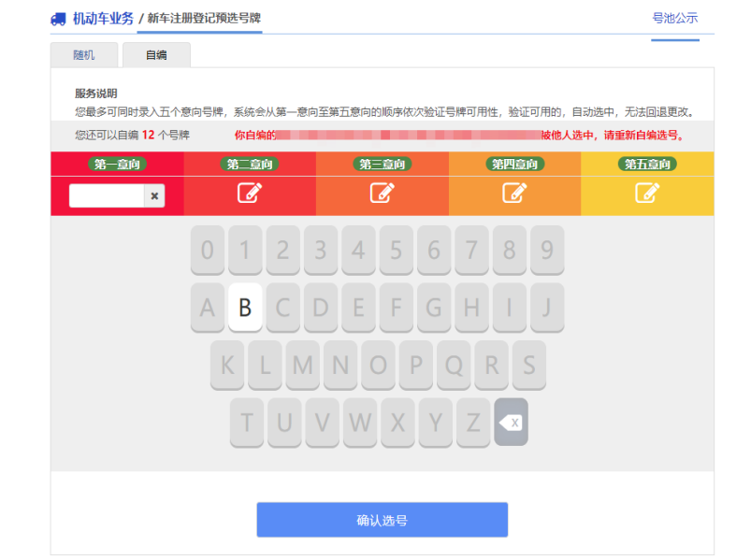Tap keyboard key K
Viewport: 751px width, 560px height.
[227, 365]
